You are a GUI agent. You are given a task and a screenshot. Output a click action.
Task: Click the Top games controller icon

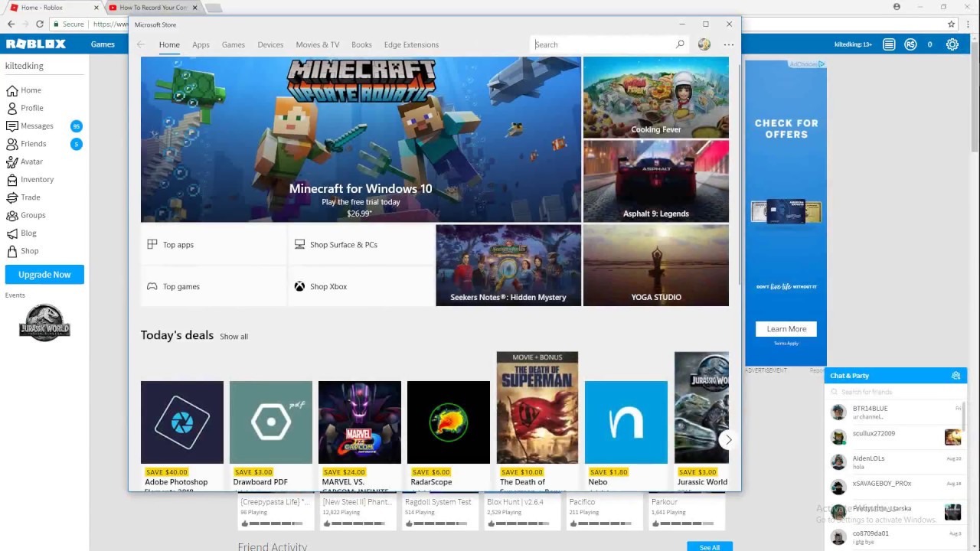(152, 286)
